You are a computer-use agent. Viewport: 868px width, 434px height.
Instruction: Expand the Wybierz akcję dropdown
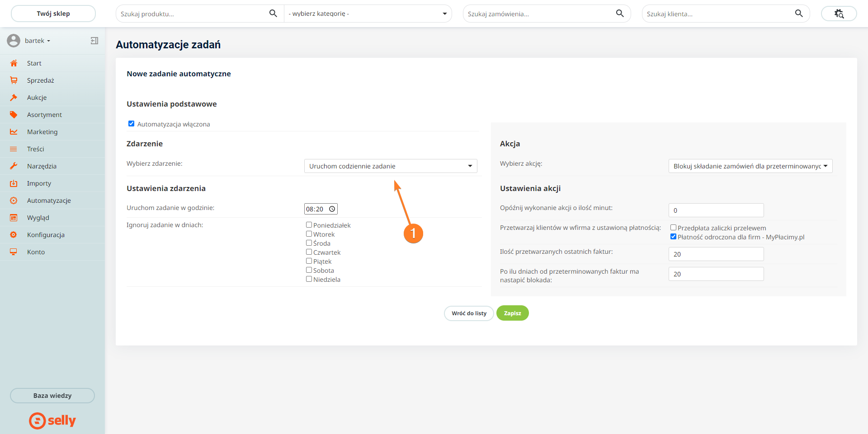pos(750,166)
